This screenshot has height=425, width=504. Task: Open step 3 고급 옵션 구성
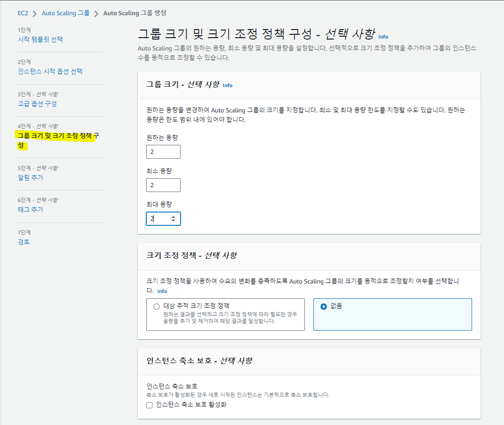(37, 103)
